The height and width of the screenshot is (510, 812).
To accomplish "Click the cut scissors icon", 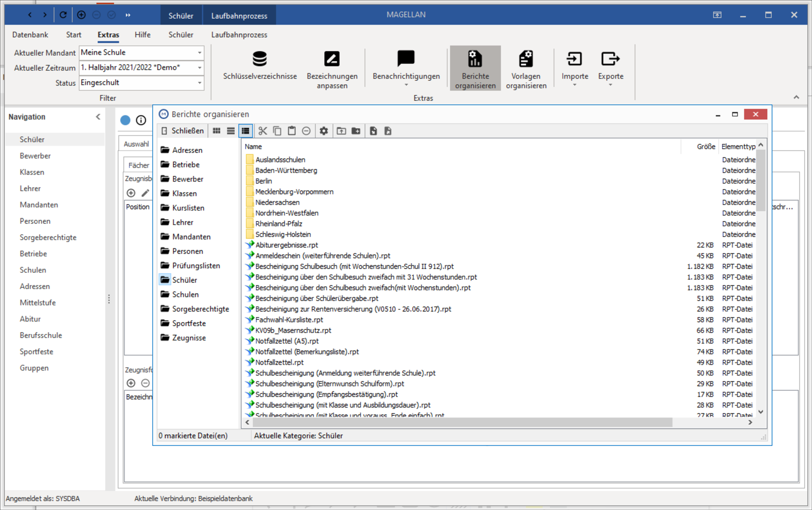I will (263, 131).
